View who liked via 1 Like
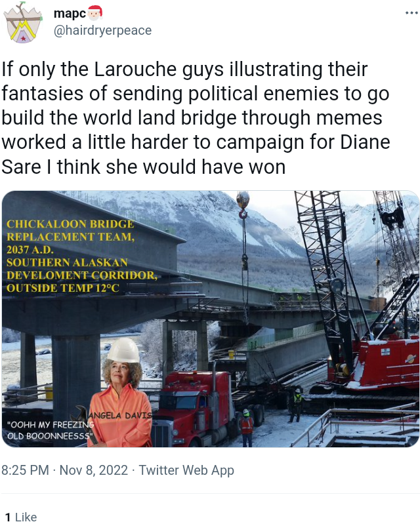 point(21,517)
